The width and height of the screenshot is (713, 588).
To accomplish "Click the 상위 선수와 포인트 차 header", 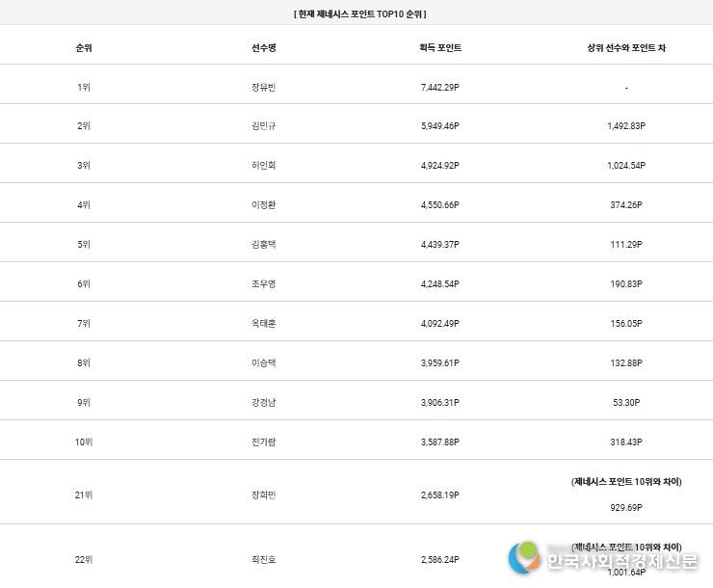I will pyautogui.click(x=626, y=48).
